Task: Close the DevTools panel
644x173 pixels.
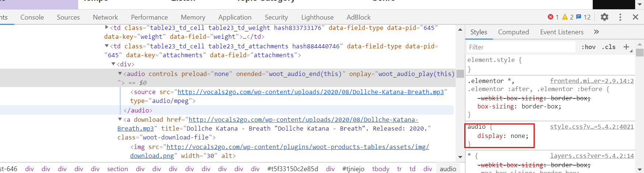Action: 636,17
